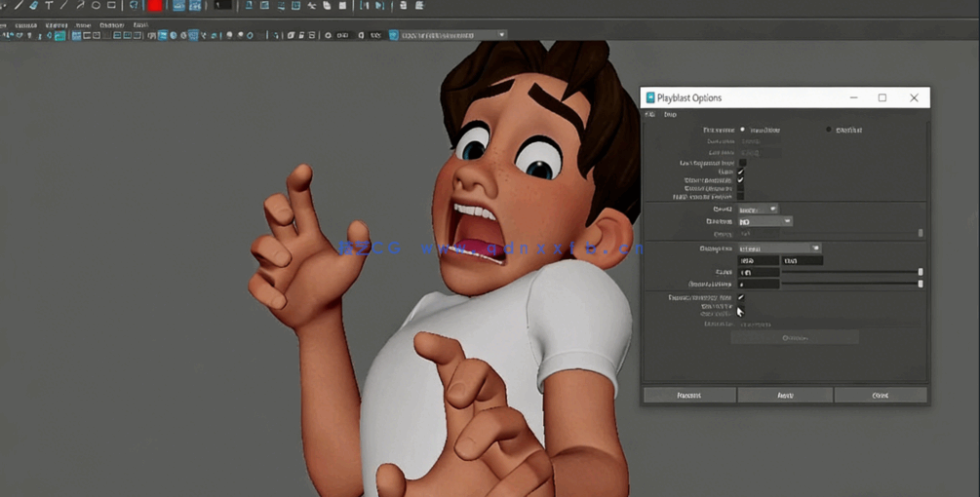The width and height of the screenshot is (980, 497).
Task: Open the Encoding dropdown
Action: click(x=765, y=221)
